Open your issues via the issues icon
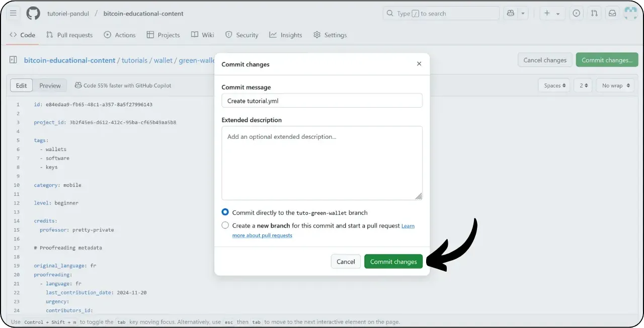The width and height of the screenshot is (644, 328). pyautogui.click(x=576, y=14)
